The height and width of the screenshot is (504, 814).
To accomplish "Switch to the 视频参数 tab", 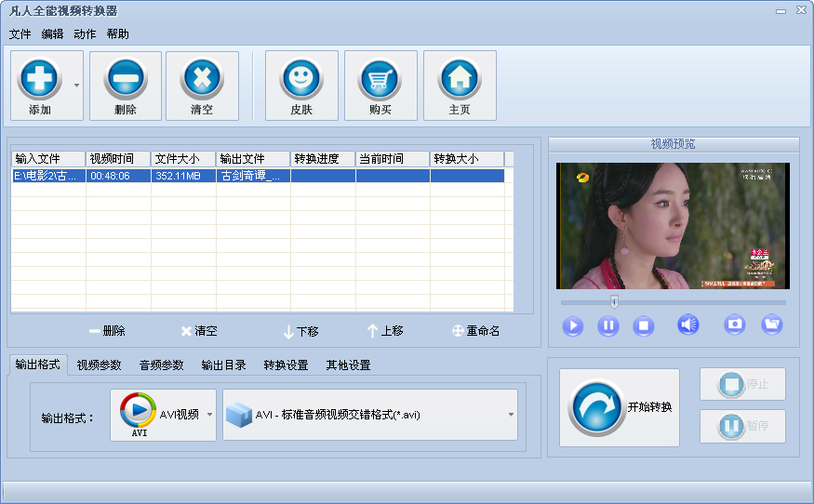I will (x=99, y=365).
